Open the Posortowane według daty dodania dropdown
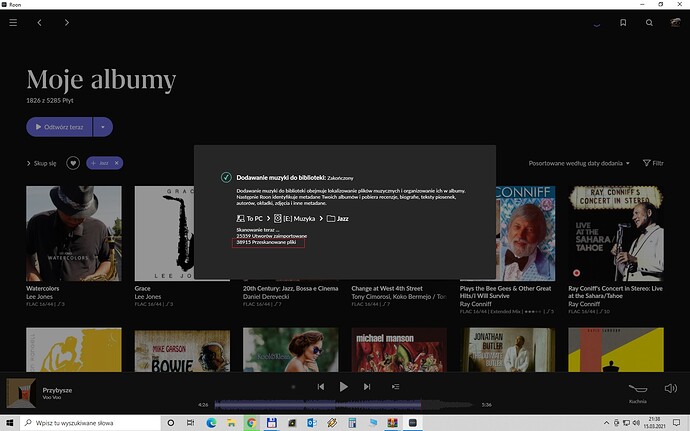 [579, 163]
